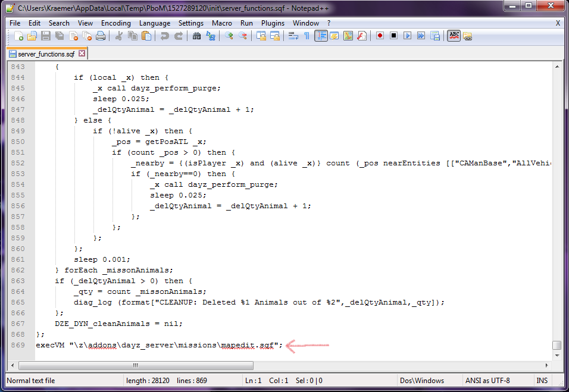Viewport: 569px width, 392px height.
Task: Open the Language menu
Action: click(154, 23)
